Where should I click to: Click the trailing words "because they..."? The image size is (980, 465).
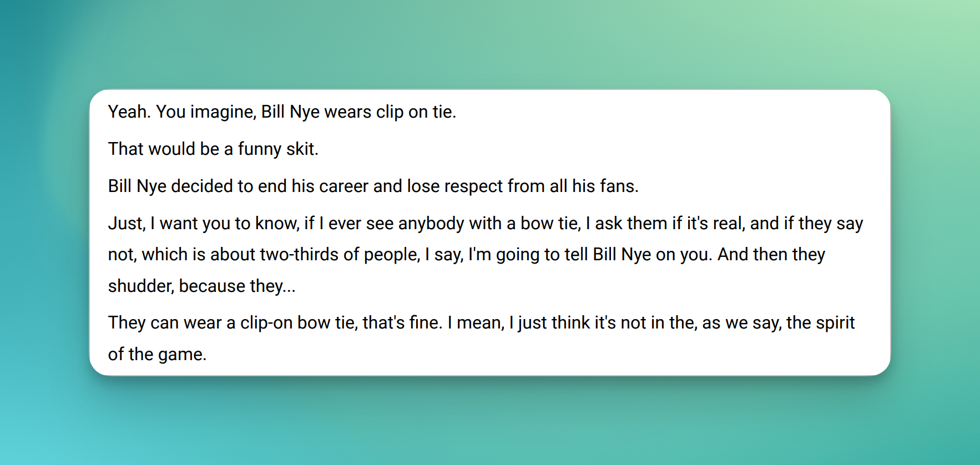point(237,286)
